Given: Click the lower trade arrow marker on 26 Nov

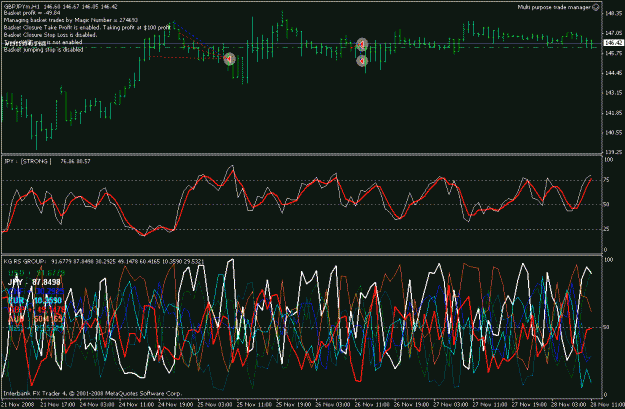Looking at the screenshot, I should [x=362, y=61].
